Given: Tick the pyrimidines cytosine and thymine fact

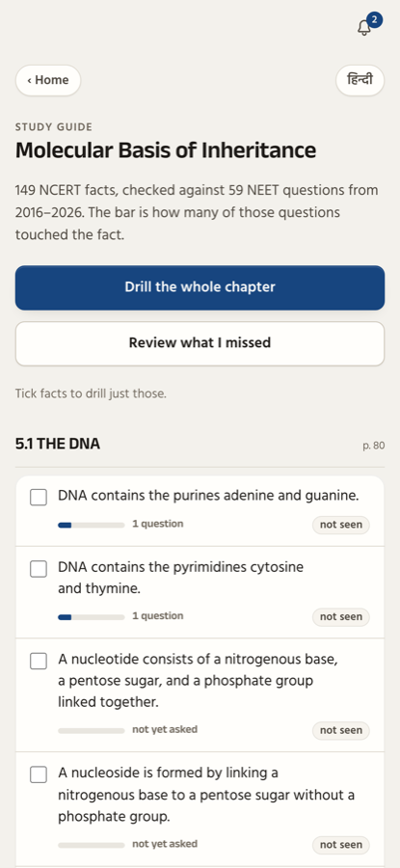Looking at the screenshot, I should (39, 568).
